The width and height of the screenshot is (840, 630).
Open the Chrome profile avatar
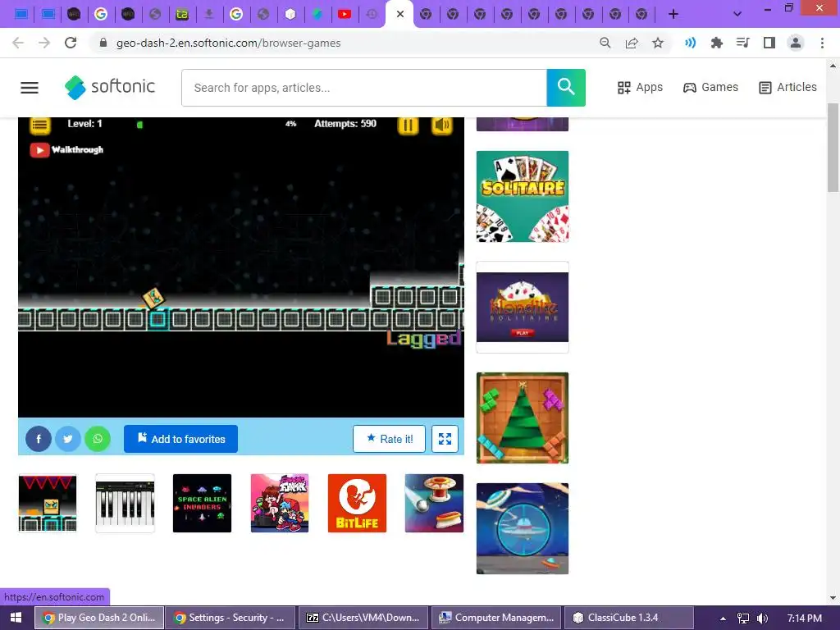[x=796, y=43]
